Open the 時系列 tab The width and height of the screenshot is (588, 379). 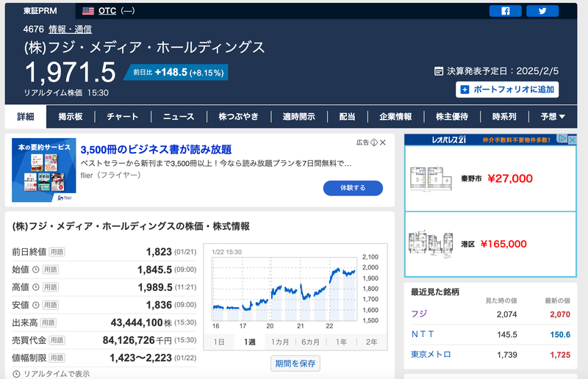[x=504, y=117]
